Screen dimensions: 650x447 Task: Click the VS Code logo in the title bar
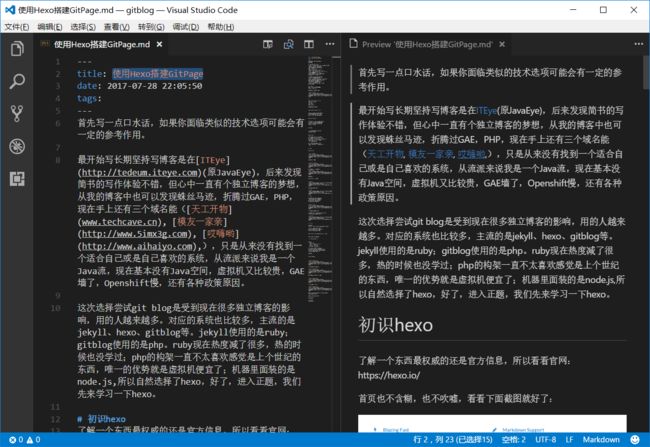click(10, 10)
